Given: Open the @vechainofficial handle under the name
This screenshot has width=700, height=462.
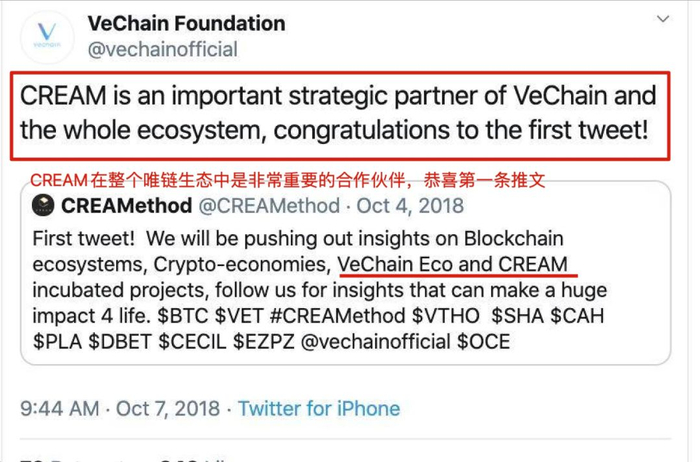Looking at the screenshot, I should coord(163,49).
